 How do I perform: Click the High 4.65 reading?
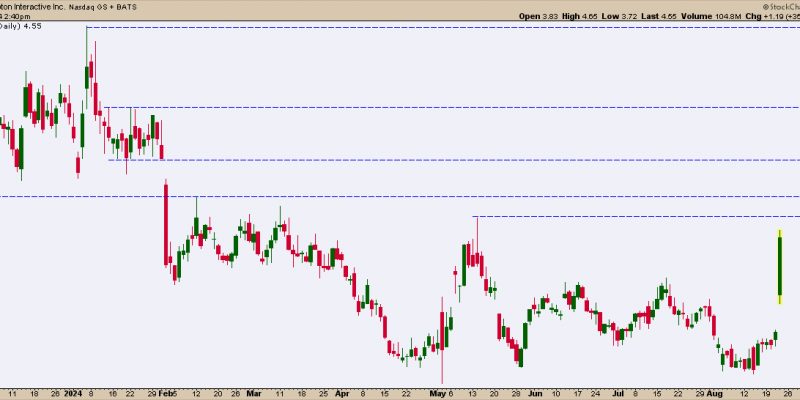pos(579,16)
